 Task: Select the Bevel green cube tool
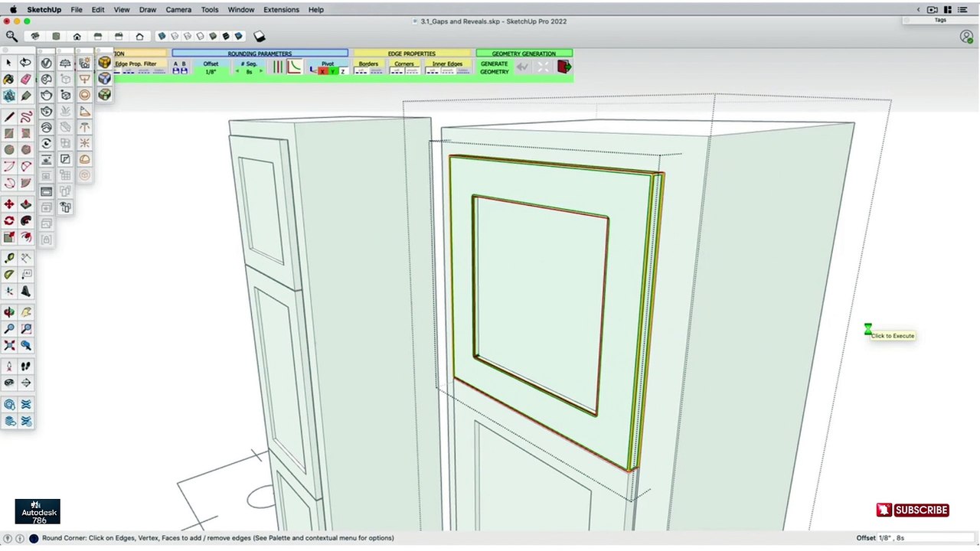point(104,95)
